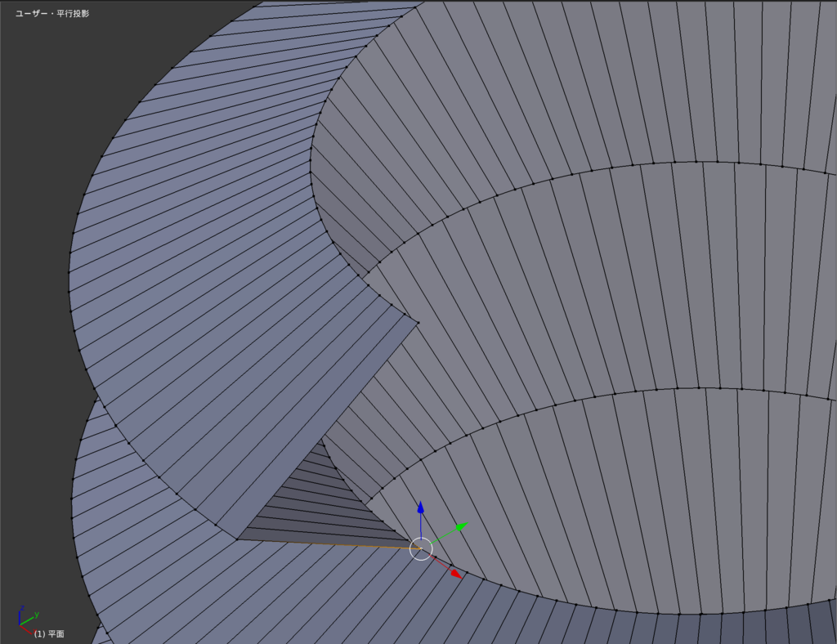Viewport: 837px width, 644px height.
Task: Click the green Y-axis arrow of the transform gizmo
Action: tap(461, 527)
